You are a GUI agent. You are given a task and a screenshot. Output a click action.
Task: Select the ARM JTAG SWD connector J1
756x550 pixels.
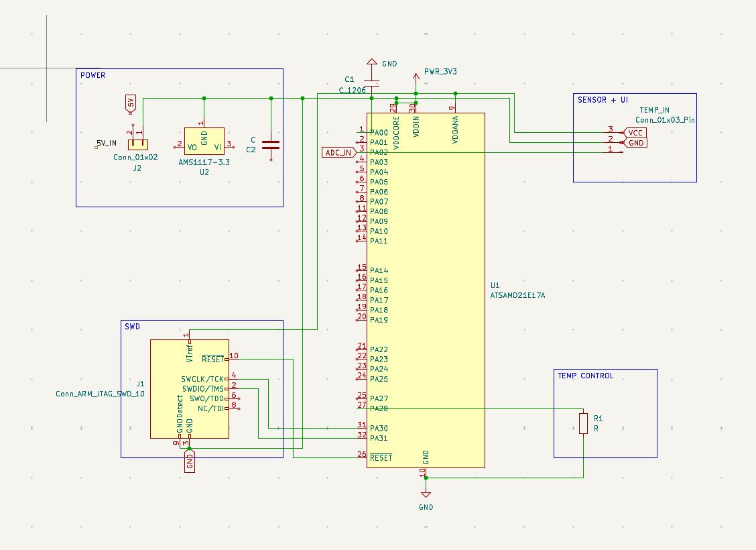tap(190, 388)
